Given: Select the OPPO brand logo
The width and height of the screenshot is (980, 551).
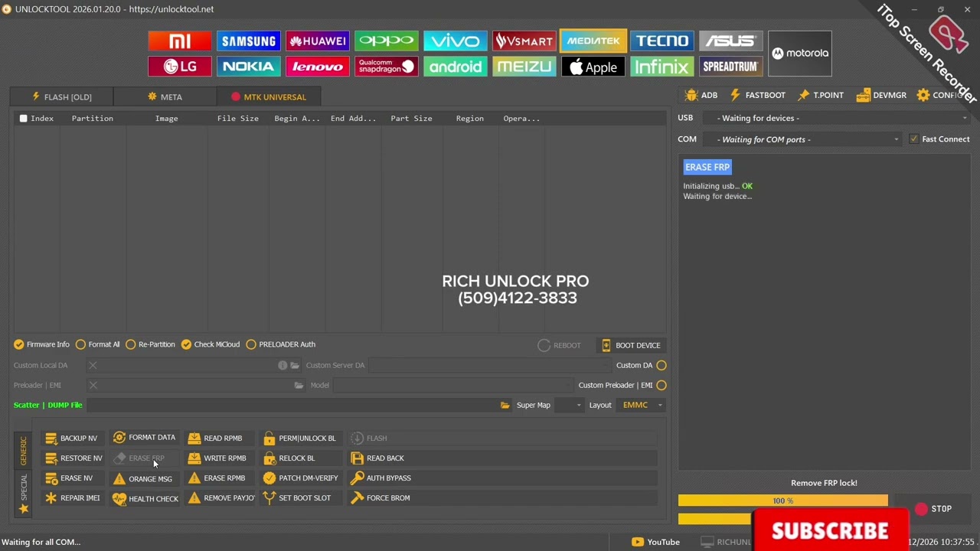Looking at the screenshot, I should (x=386, y=41).
